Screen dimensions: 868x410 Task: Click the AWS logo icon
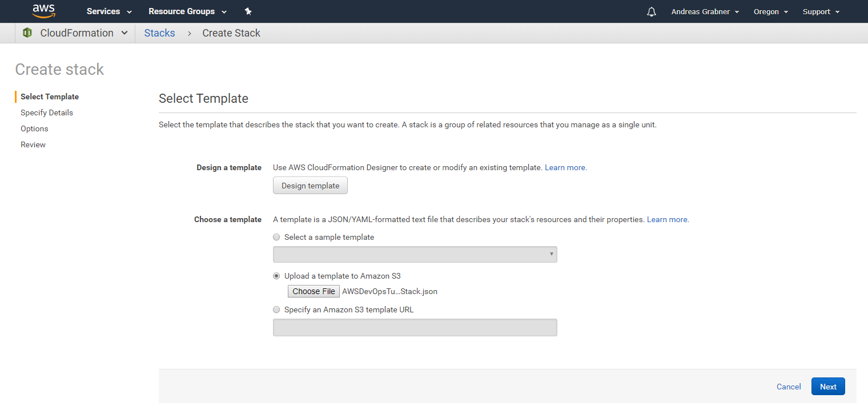(44, 11)
